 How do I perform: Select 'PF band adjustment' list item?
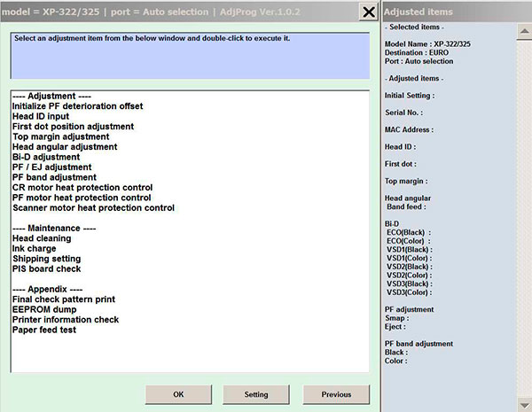(54, 177)
